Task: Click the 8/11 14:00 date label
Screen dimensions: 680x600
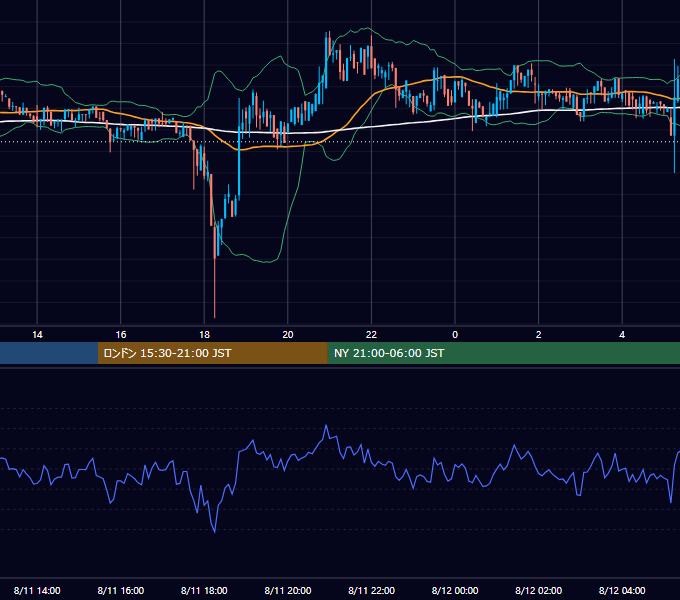Action: pos(37,590)
